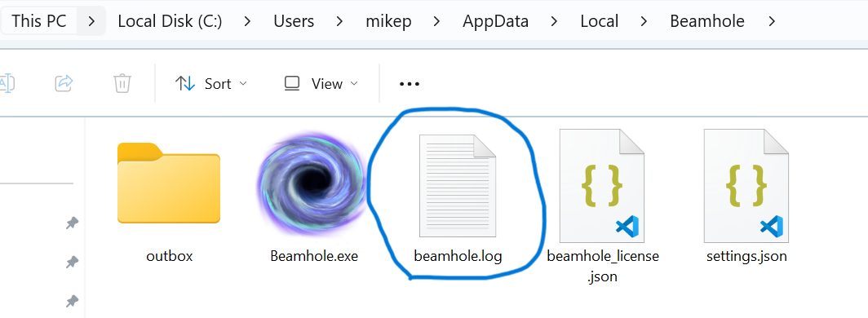Expand chevron after Beamhole breadcrumb
The image size is (868, 318).
tap(772, 21)
